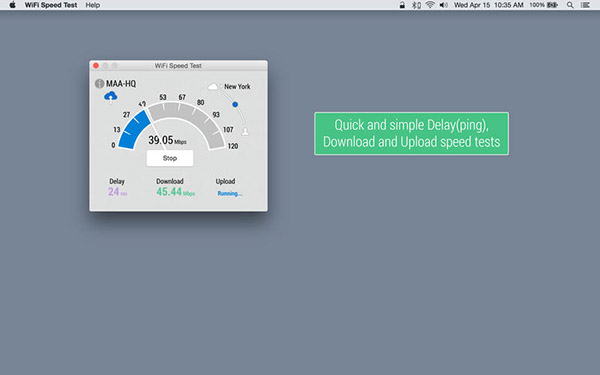This screenshot has width=600, height=375.
Task: Click the blue filled gauge segment
Action: [135, 130]
